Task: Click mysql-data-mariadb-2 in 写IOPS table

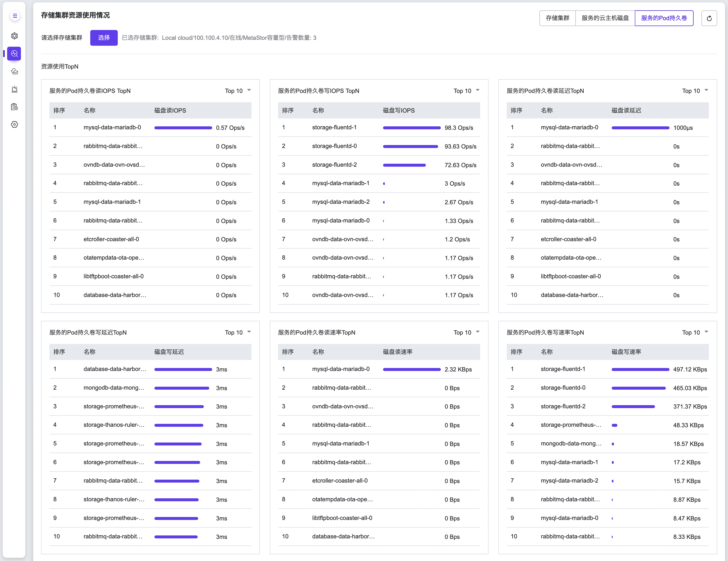Action: click(x=341, y=202)
